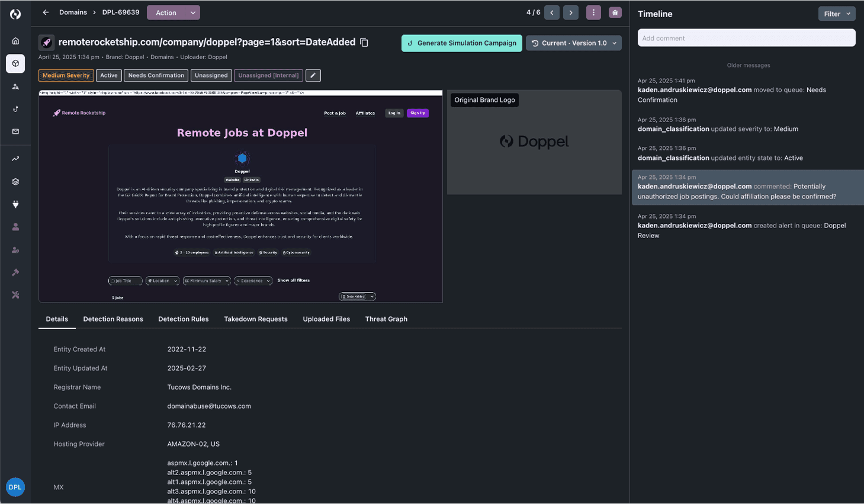The height and width of the screenshot is (504, 864).
Task: Open the Current Version 1.0 dropdown
Action: click(x=573, y=43)
